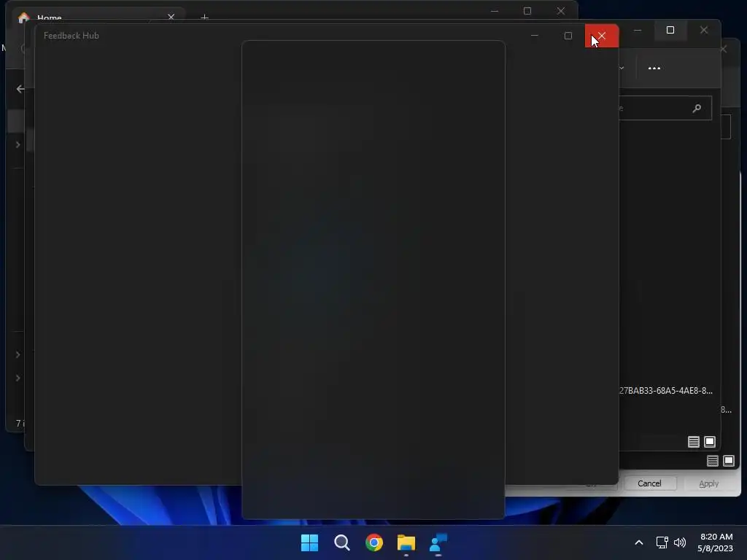
Task: Close the Feedback Hub window
Action: 602,36
